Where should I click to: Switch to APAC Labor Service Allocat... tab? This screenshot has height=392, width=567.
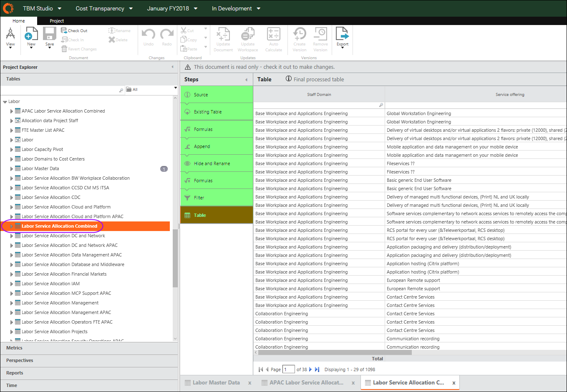click(x=306, y=382)
